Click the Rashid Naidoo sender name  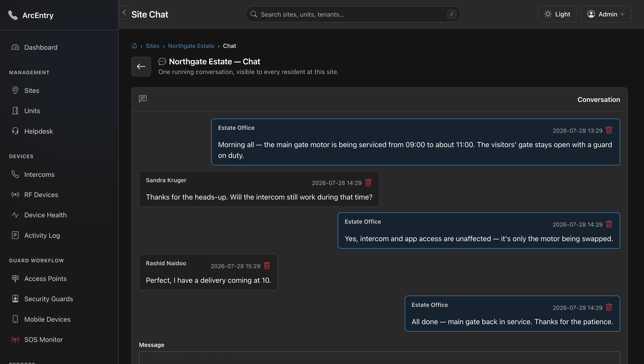point(166,263)
